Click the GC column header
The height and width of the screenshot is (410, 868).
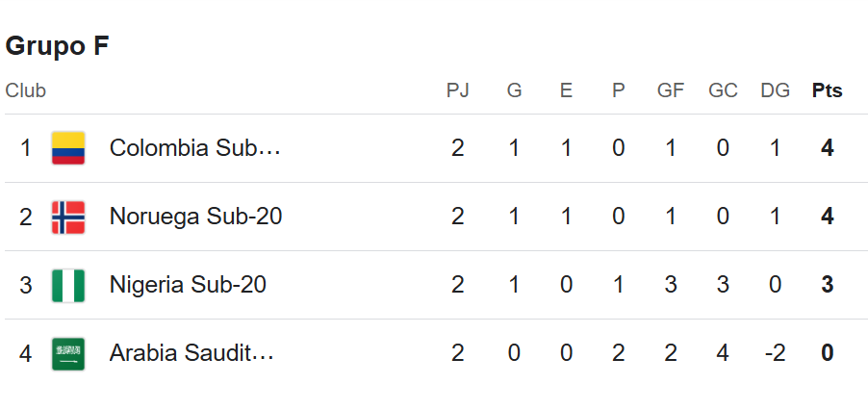723,90
